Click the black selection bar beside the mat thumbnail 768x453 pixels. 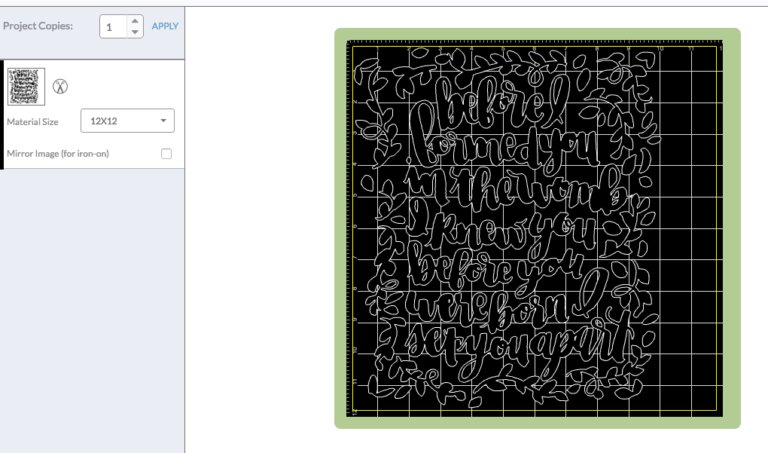[2, 114]
